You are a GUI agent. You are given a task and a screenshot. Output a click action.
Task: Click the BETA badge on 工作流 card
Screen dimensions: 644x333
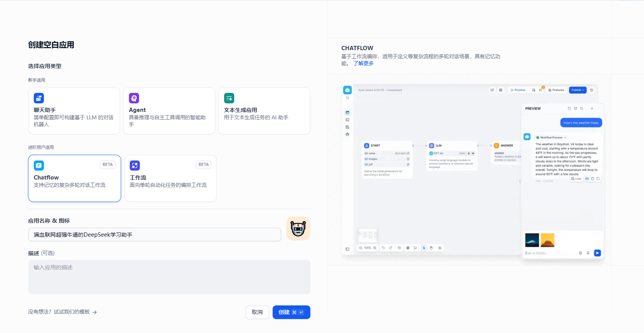point(204,164)
